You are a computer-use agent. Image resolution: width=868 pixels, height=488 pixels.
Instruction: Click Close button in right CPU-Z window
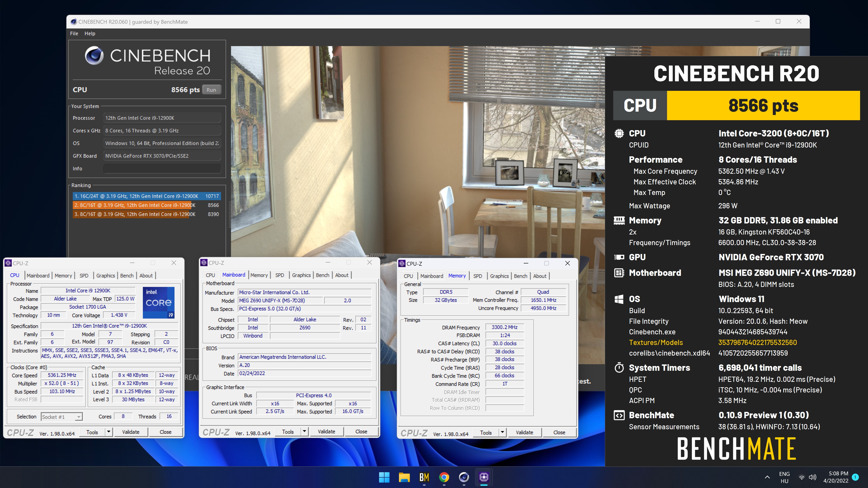559,433
